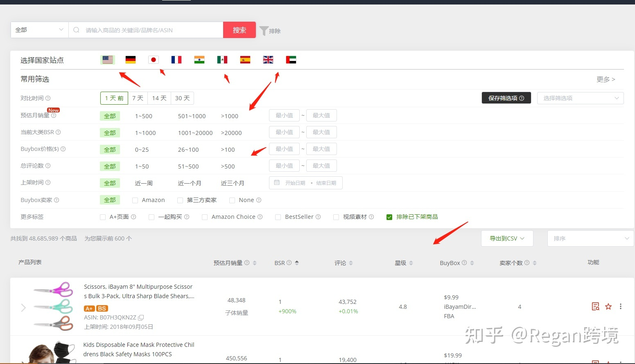Screen dimensions: 635x364
Task: Select the 7 天 time tab
Action: pyautogui.click(x=138, y=98)
